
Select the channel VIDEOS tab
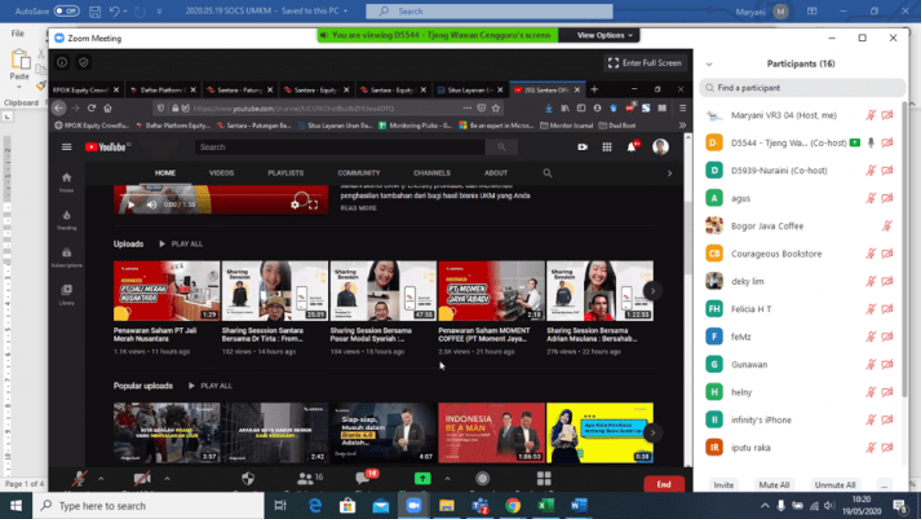(222, 173)
